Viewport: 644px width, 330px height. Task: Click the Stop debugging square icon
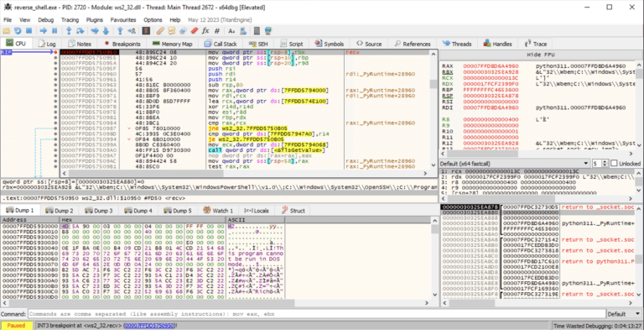pos(29,31)
